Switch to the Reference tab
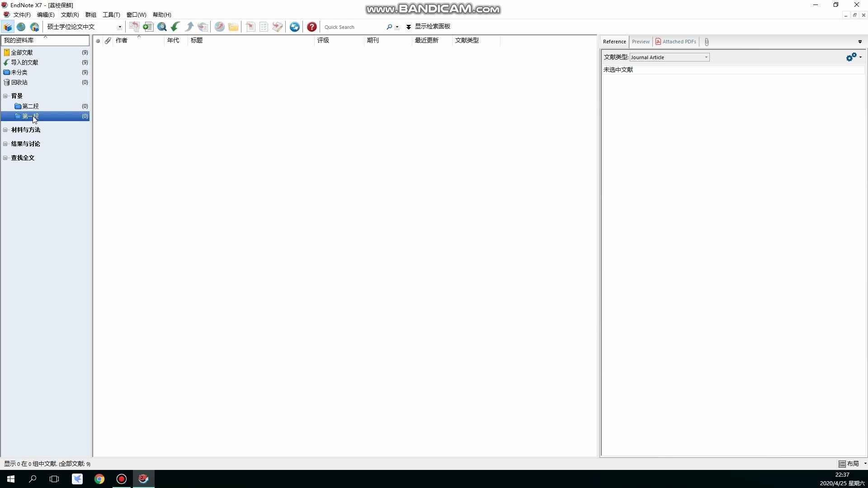Image resolution: width=868 pixels, height=488 pixels. click(614, 42)
